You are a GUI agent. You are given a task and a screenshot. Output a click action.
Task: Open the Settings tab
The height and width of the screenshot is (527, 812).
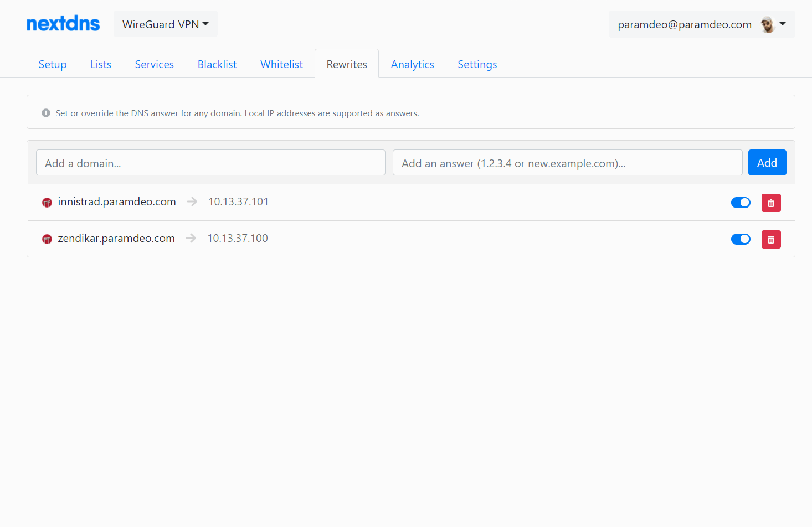tap(477, 64)
